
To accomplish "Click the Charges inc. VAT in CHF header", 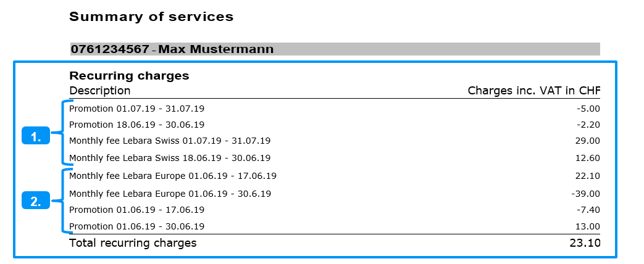I will [x=533, y=91].
